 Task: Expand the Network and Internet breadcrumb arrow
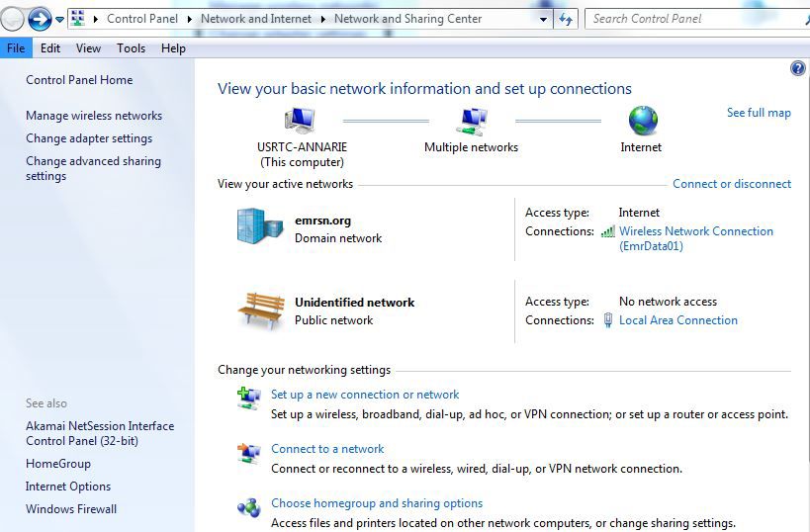click(x=325, y=19)
